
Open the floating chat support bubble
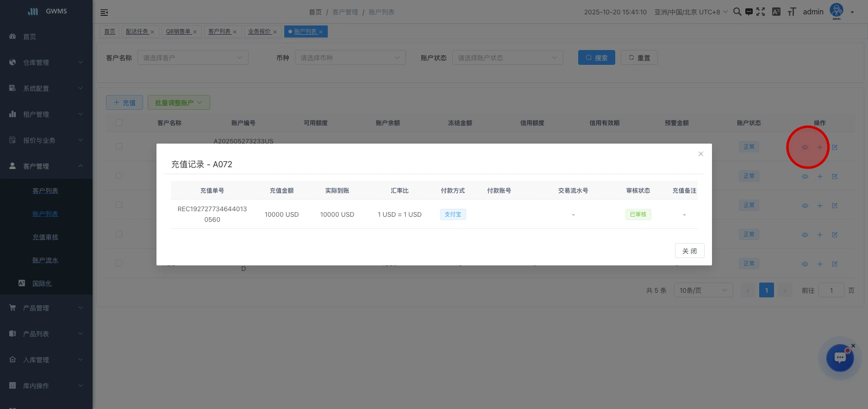pyautogui.click(x=840, y=358)
